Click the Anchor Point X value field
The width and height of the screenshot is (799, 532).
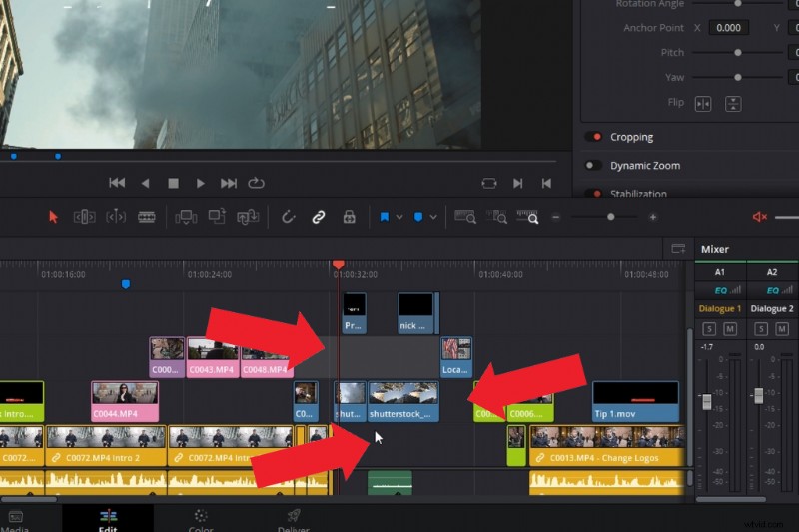coord(728,28)
